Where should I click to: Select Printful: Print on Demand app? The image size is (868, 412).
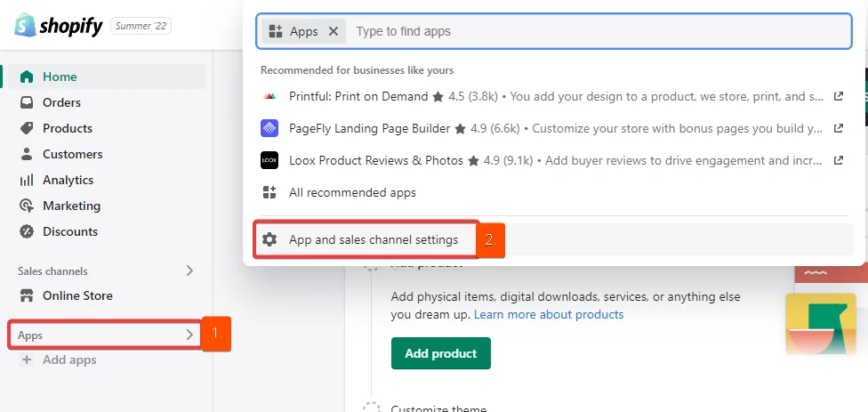[x=358, y=97]
